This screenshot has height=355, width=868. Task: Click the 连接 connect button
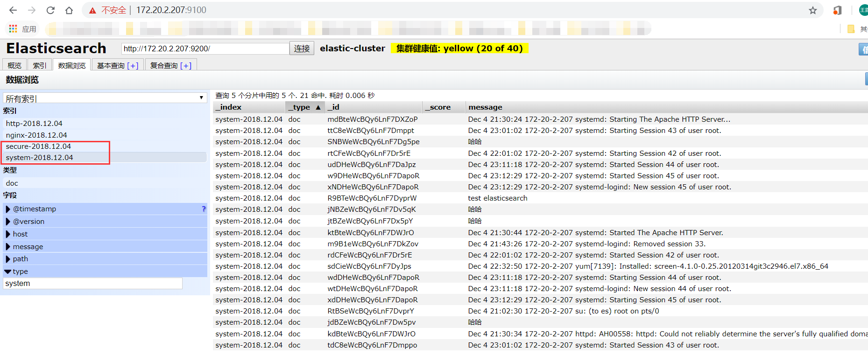(302, 49)
